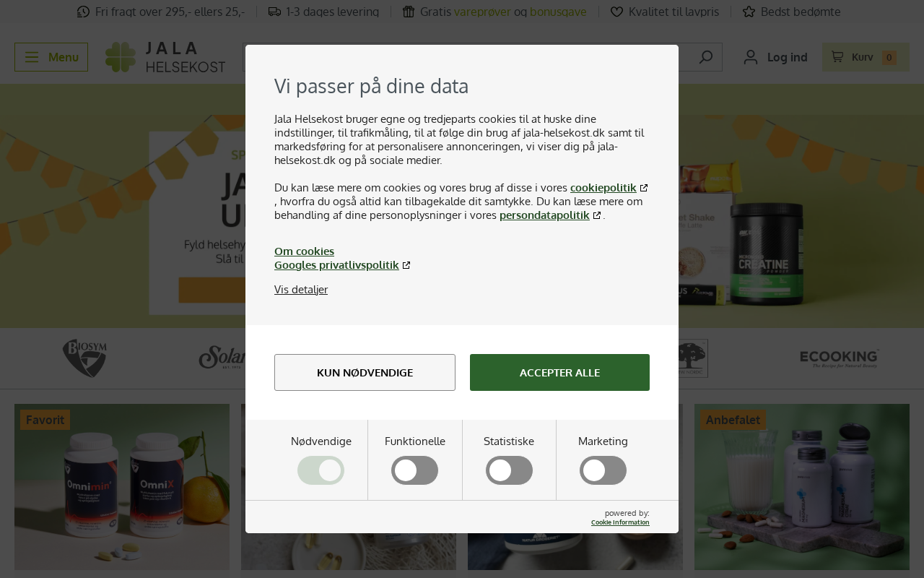Open the hamburger Menu
Screen dimensions: 924x578
[x=51, y=57]
